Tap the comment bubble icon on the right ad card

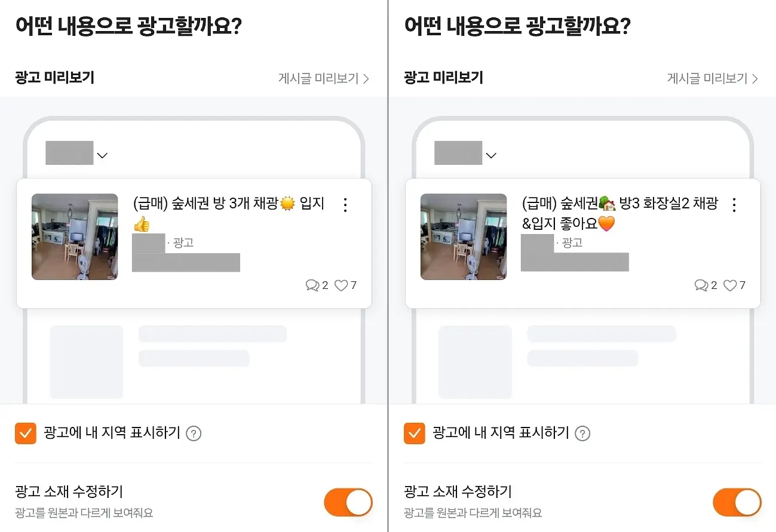(x=701, y=285)
